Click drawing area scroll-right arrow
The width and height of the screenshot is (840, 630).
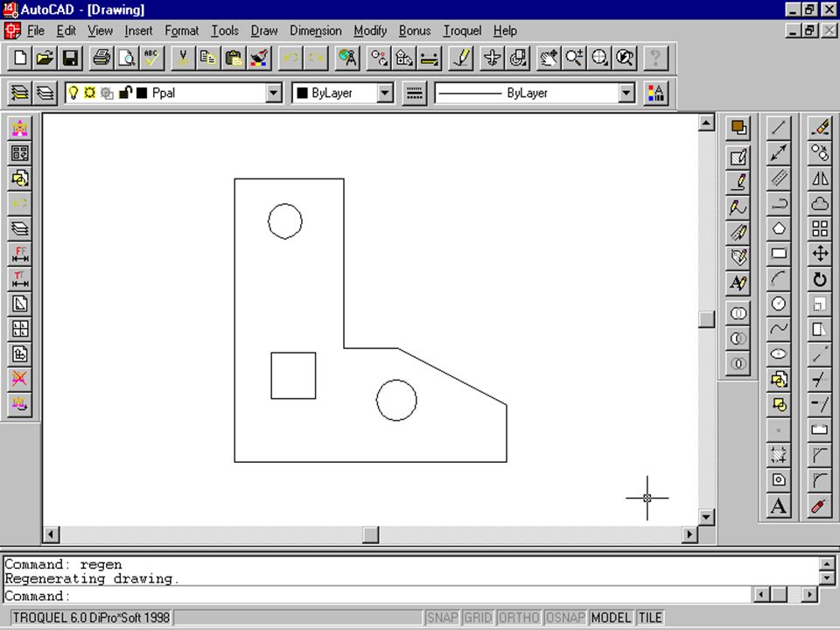coord(689,534)
